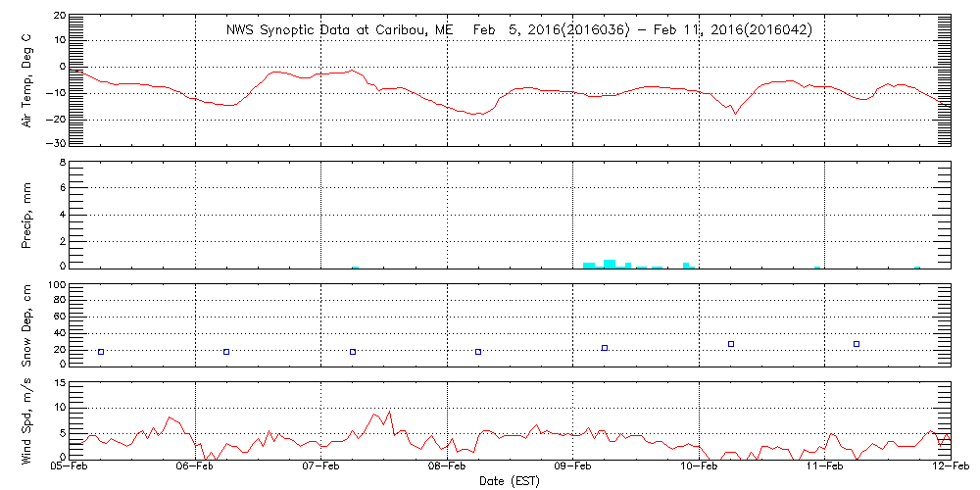Select the 'Air Temp, Deg C' axis label

[x=26, y=80]
